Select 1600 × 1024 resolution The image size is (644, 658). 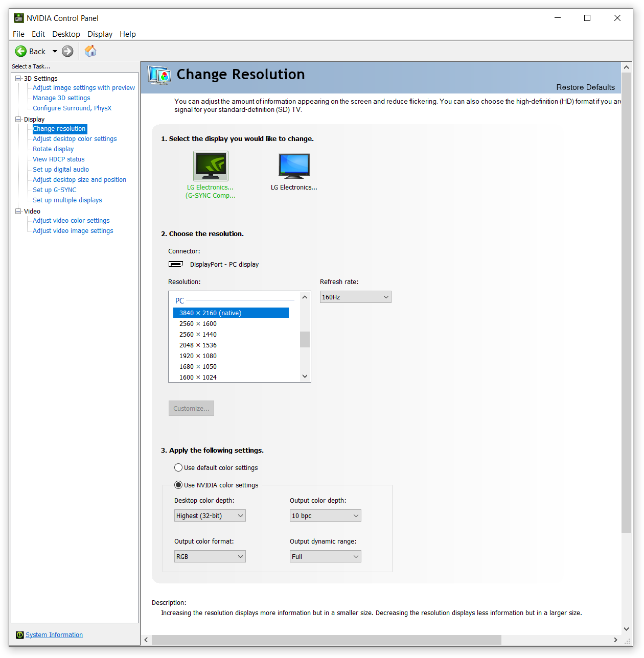[x=231, y=377]
